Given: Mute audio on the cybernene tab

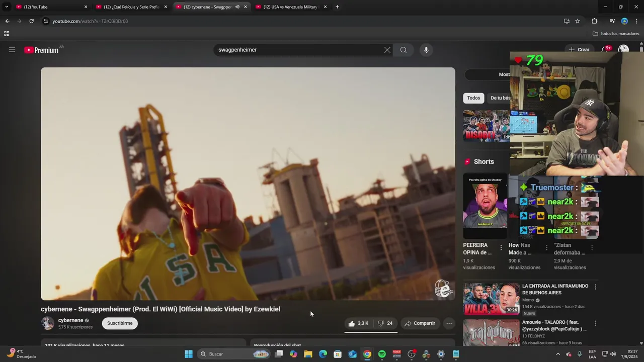Looking at the screenshot, I should (x=237, y=7).
